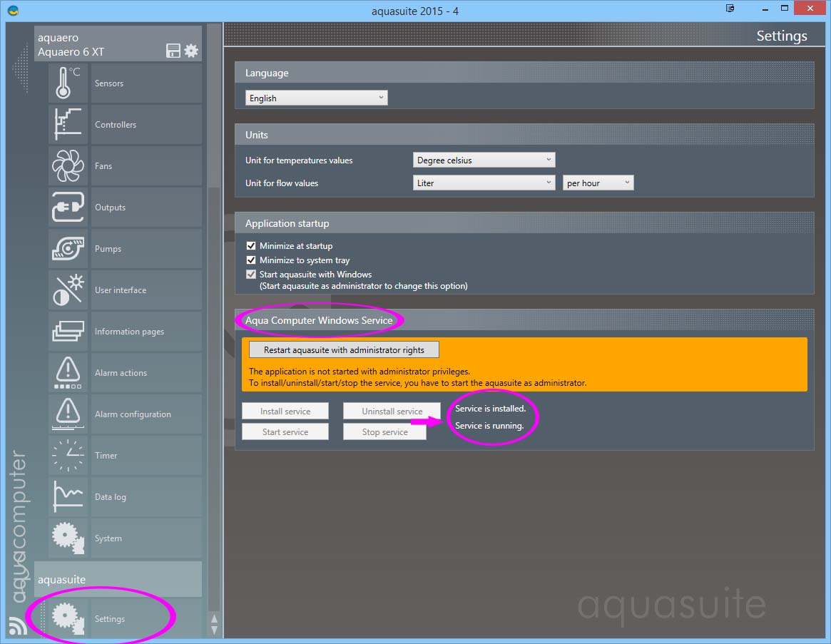This screenshot has width=831, height=644.
Task: Open the Timer menu entry
Action: pyautogui.click(x=146, y=455)
